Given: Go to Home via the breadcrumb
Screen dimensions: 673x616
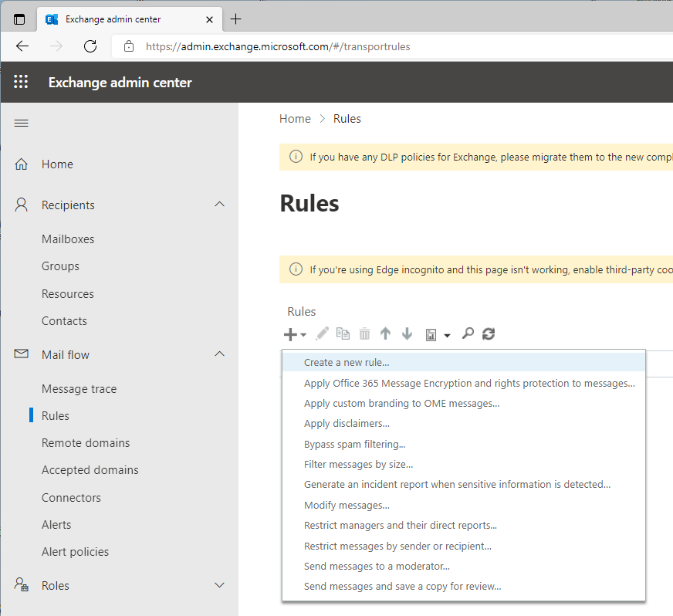Looking at the screenshot, I should click(x=295, y=119).
